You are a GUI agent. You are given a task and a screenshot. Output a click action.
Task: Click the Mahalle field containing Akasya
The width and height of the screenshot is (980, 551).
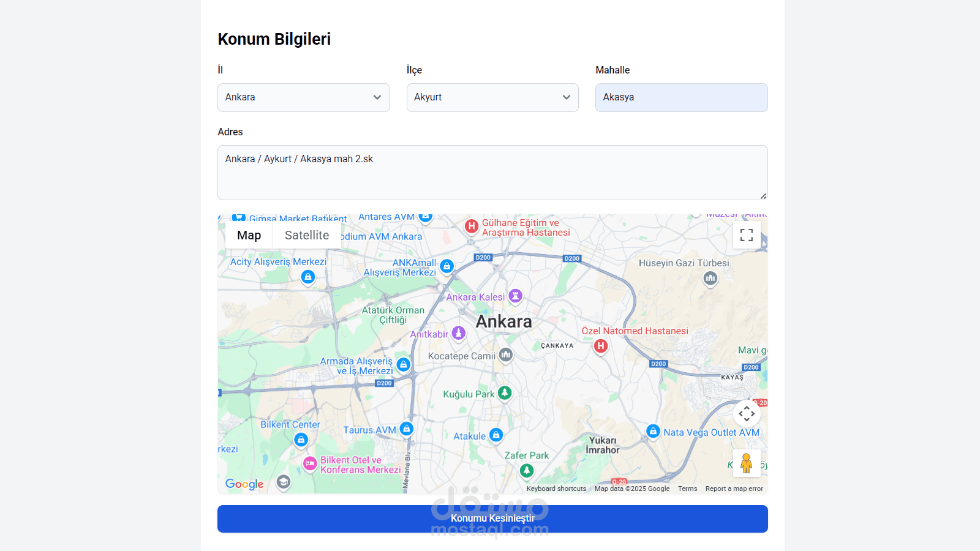(x=682, y=97)
